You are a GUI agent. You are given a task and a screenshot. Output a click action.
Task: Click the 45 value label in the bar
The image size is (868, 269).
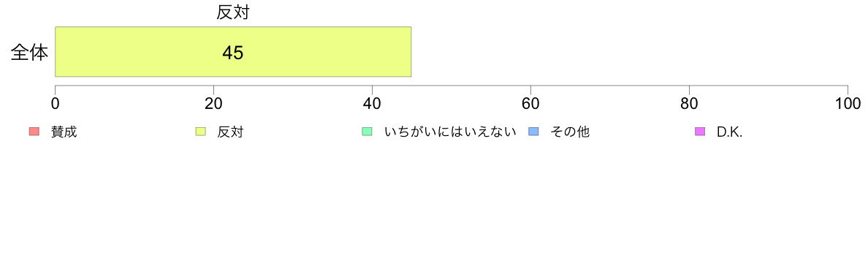[233, 53]
